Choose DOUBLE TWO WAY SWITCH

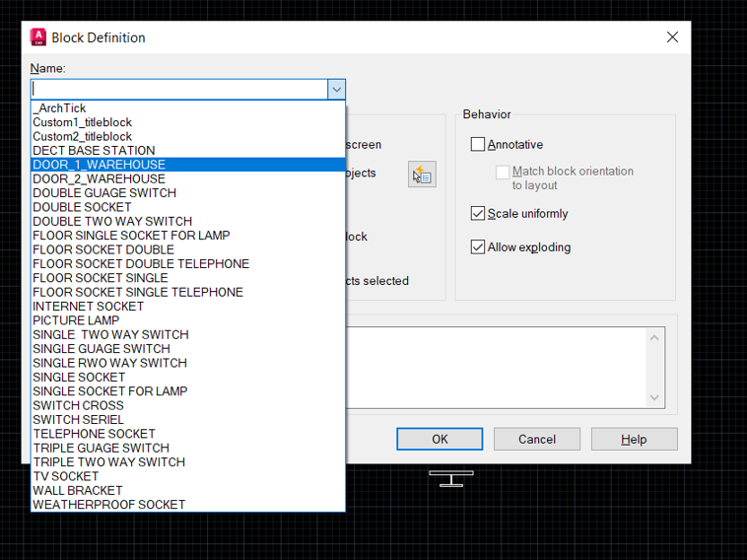click(x=188, y=222)
